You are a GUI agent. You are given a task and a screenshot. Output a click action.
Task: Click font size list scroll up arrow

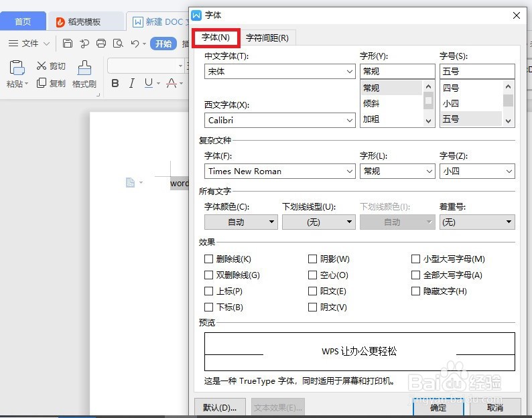click(x=508, y=86)
